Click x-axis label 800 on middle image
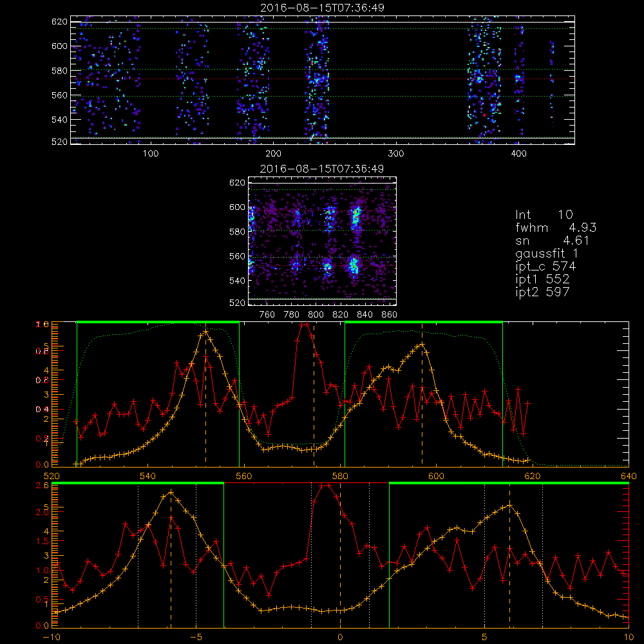 point(316,315)
